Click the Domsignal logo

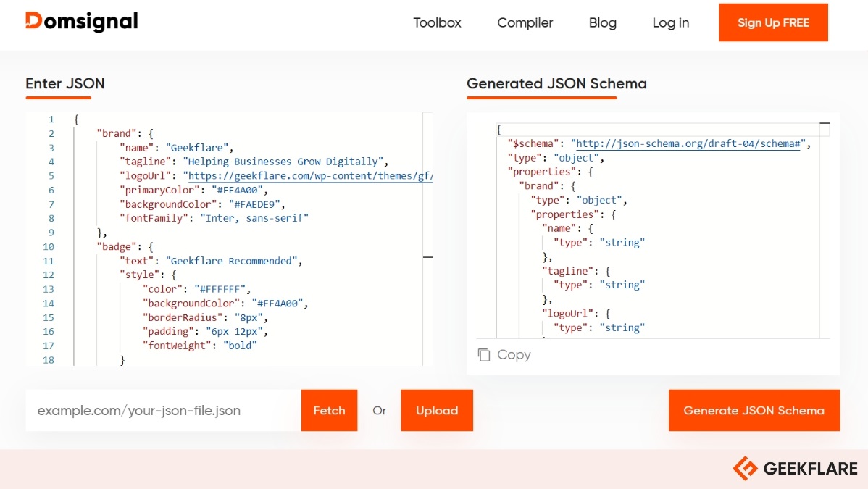click(81, 22)
